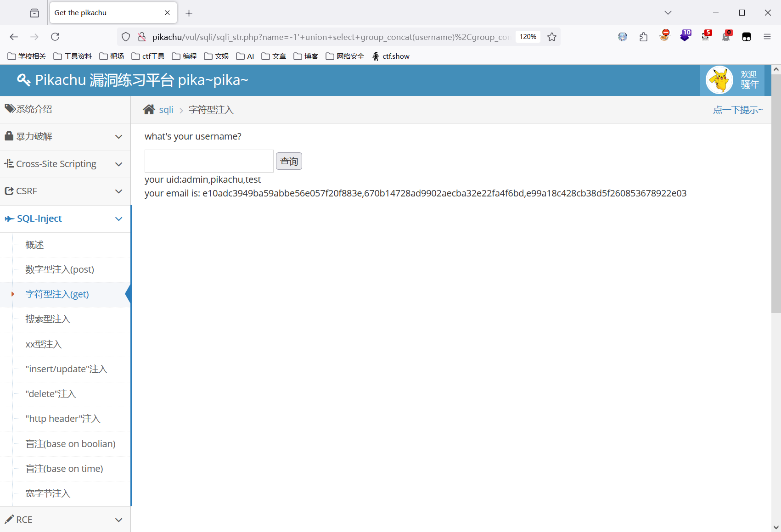Select 字符型注入(get) in the sidebar
The height and width of the screenshot is (532, 781).
(x=65, y=294)
